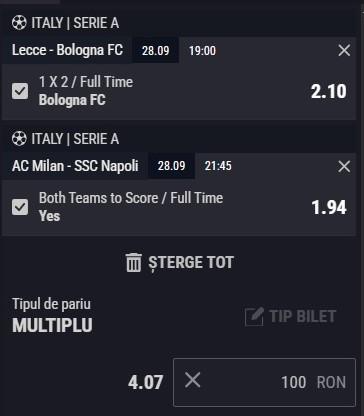Click the 100 RON stake input field
This screenshot has width=364, height=416.
tap(264, 382)
